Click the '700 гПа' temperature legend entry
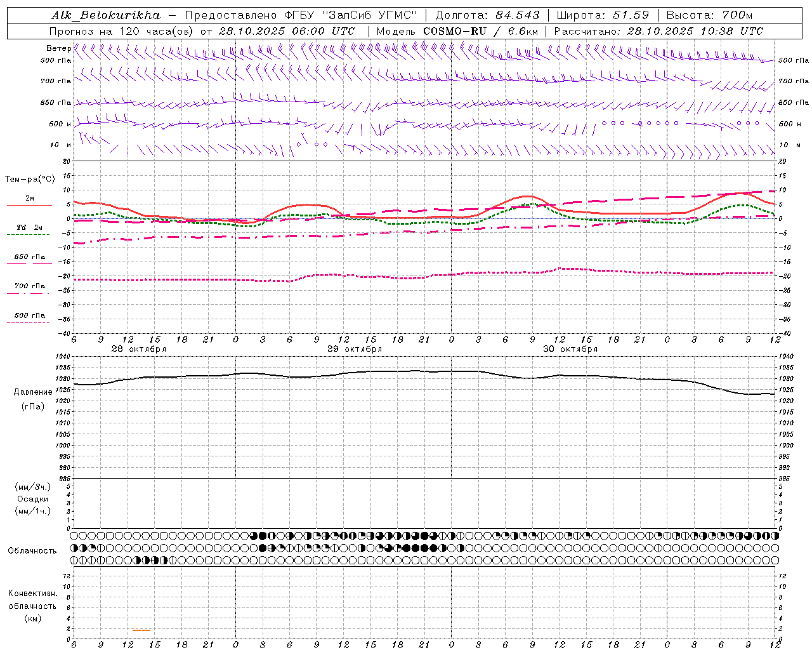Screen dimensions: 812x650 [30, 286]
